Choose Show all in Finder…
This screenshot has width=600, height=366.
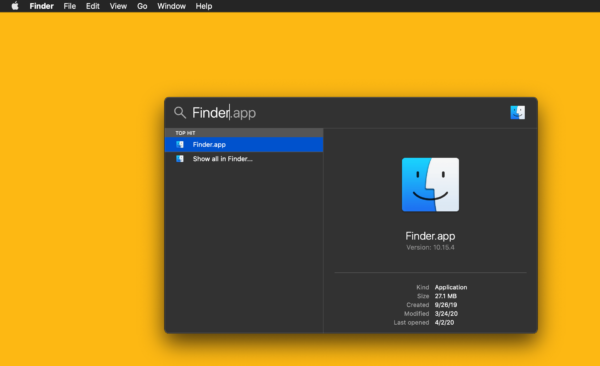[244, 159]
